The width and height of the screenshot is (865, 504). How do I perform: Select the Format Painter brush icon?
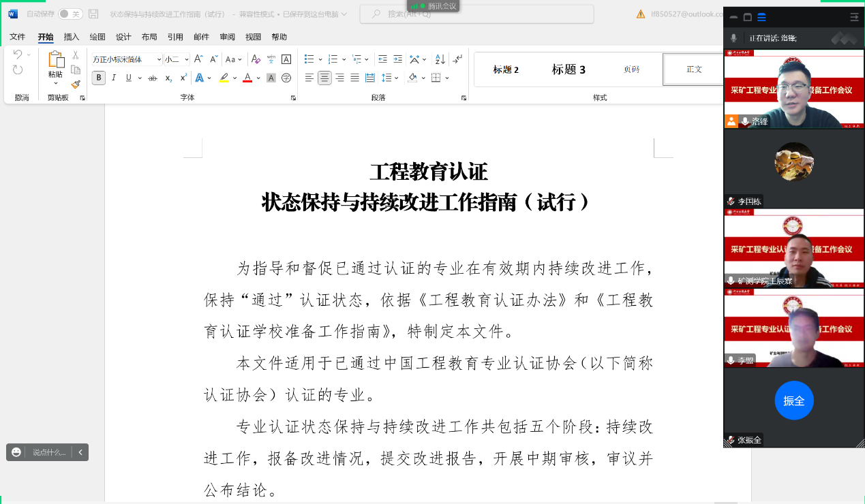tap(76, 84)
